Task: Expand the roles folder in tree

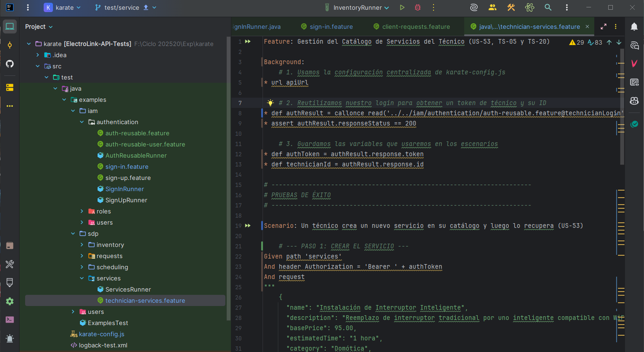Action: [82, 212]
